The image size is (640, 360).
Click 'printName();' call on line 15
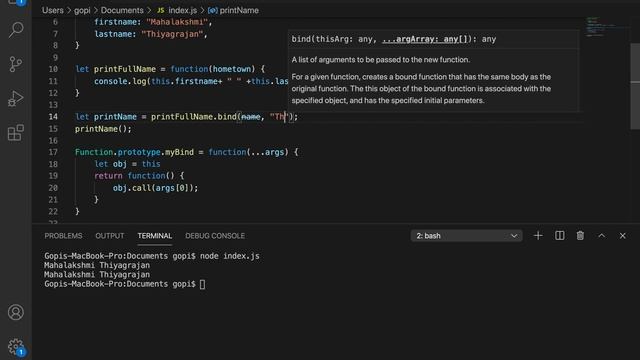point(103,129)
